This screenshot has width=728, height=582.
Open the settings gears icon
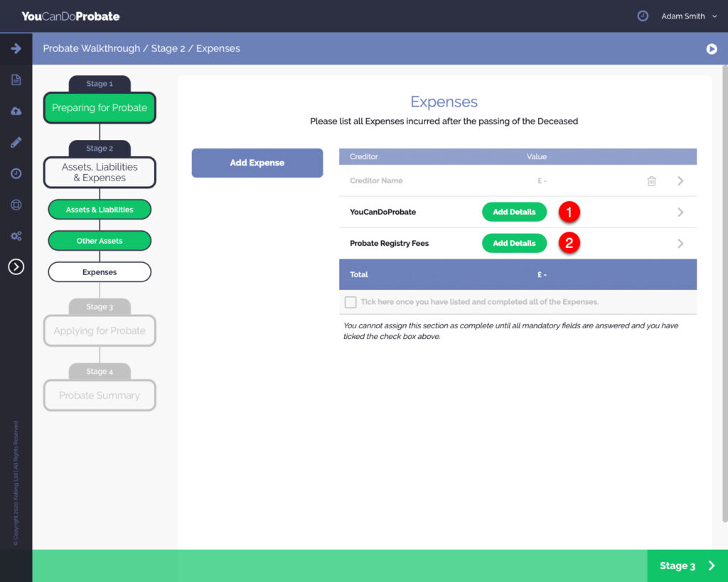point(16,236)
